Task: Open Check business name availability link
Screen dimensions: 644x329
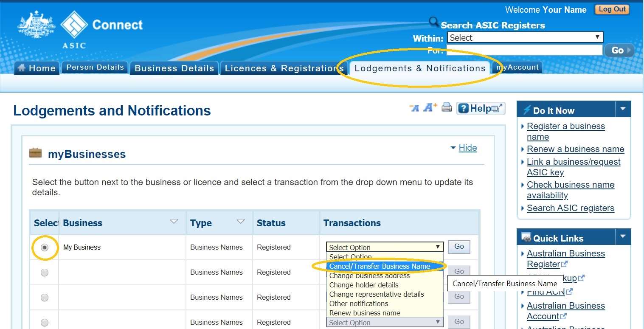Action: [571, 190]
